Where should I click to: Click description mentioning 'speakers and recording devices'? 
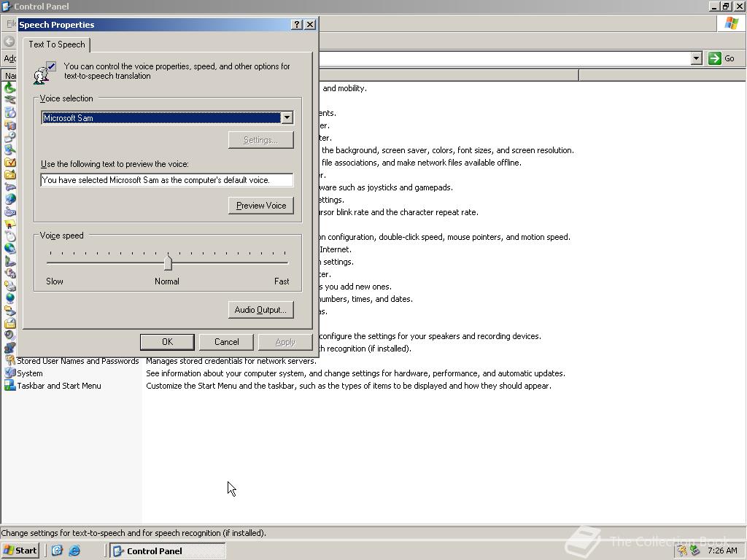point(430,336)
